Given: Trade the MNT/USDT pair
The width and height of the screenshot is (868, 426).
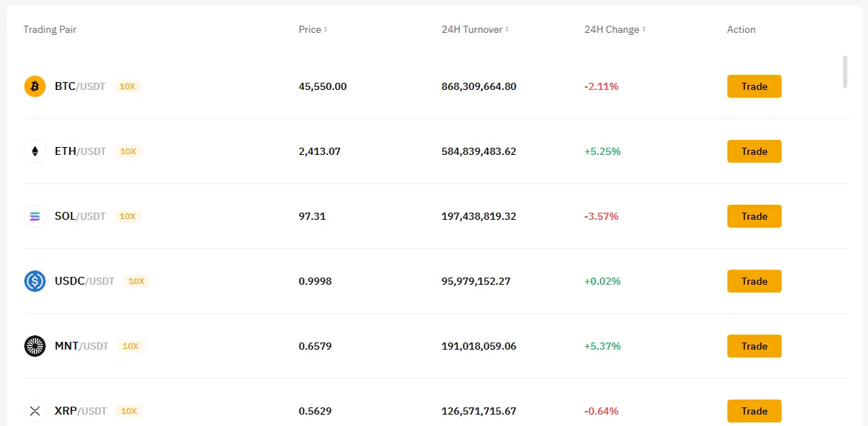Looking at the screenshot, I should pyautogui.click(x=754, y=346).
